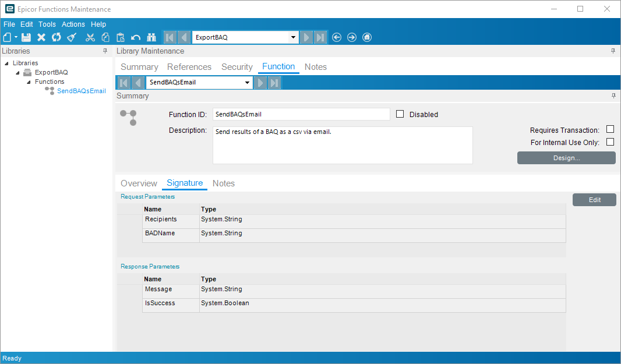Image resolution: width=621 pixels, height=364 pixels.
Task: Click the Forward circle arrow icon
Action: [352, 37]
